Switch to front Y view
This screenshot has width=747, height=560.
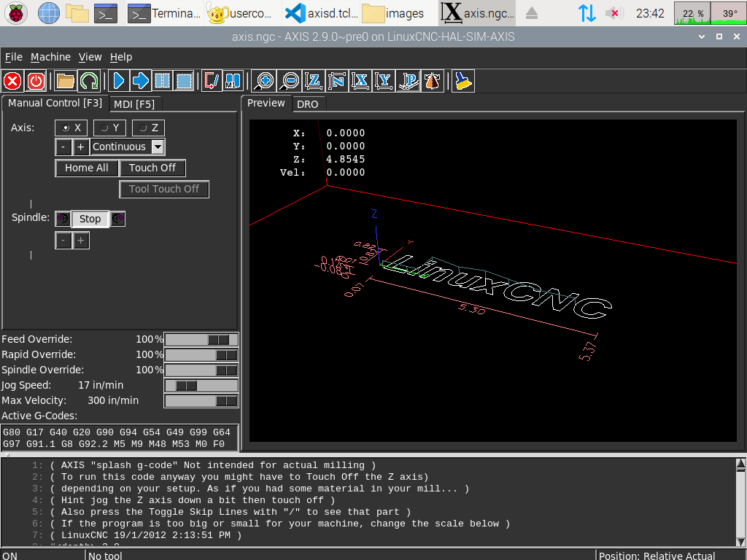click(384, 81)
